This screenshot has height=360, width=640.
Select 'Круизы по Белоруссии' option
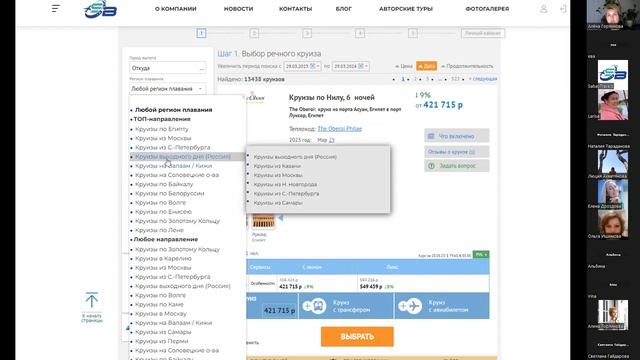pyautogui.click(x=169, y=193)
